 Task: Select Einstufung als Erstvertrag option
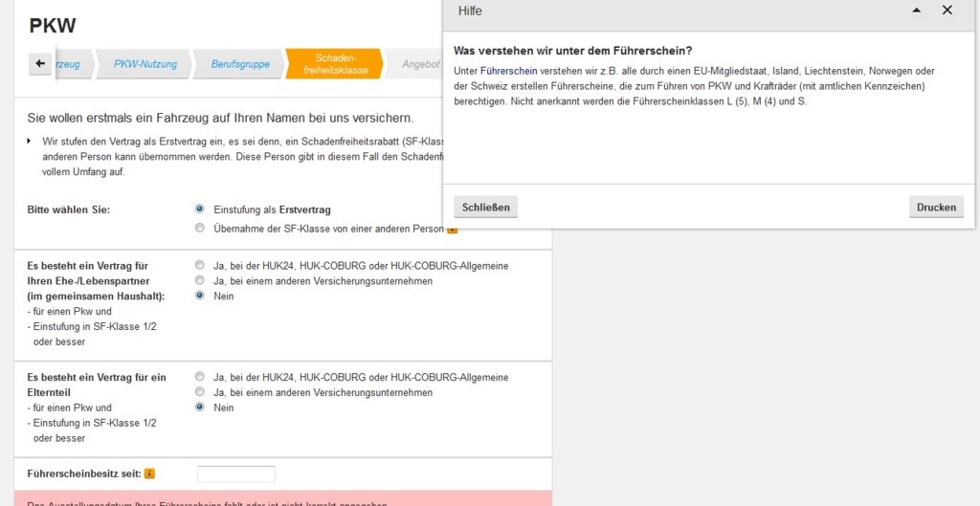[199, 209]
